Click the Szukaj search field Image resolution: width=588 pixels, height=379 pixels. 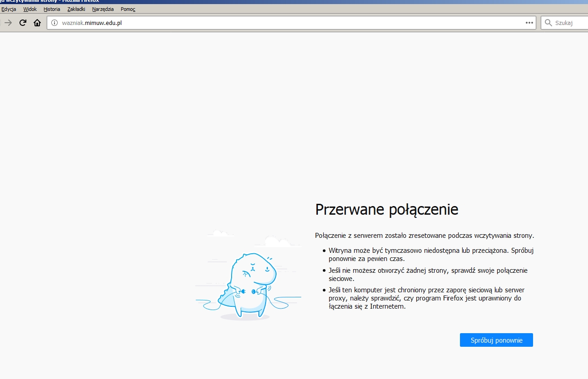[565, 23]
